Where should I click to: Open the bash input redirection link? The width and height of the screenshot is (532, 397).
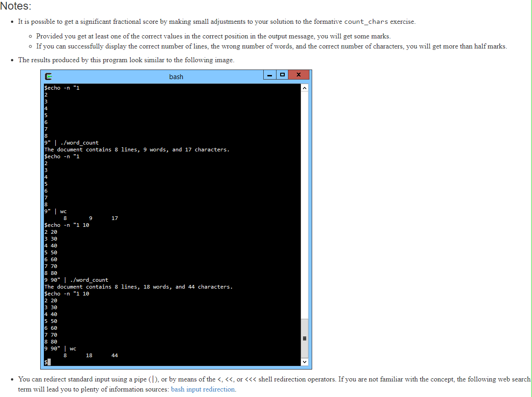pos(203,389)
